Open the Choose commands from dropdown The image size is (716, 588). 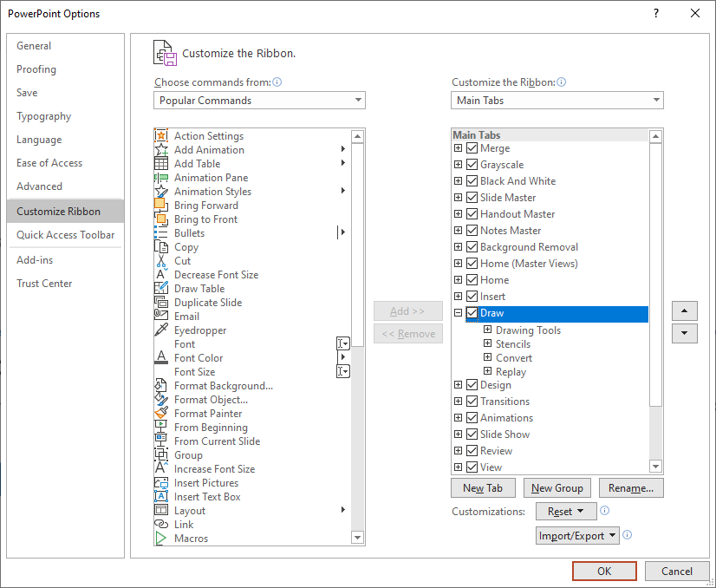pos(259,100)
